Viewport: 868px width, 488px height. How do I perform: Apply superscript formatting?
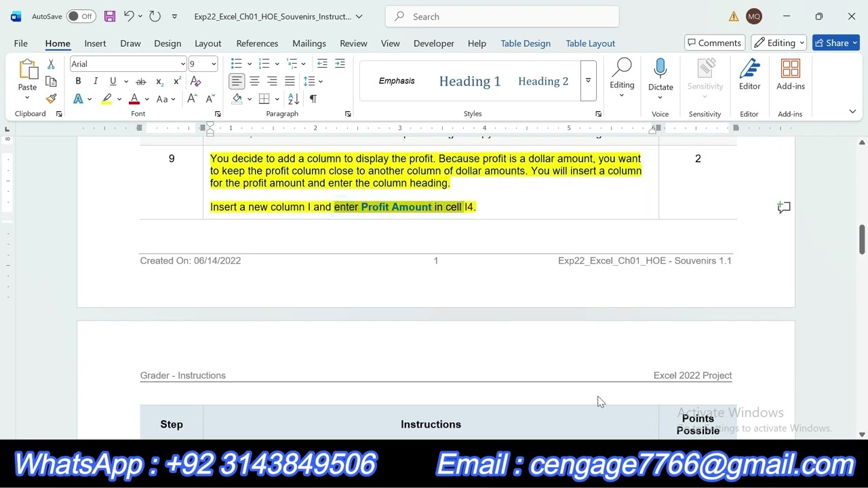pyautogui.click(x=177, y=81)
